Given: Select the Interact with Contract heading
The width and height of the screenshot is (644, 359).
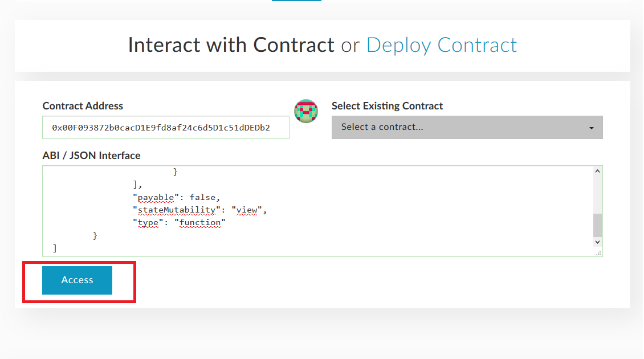Looking at the screenshot, I should 231,45.
